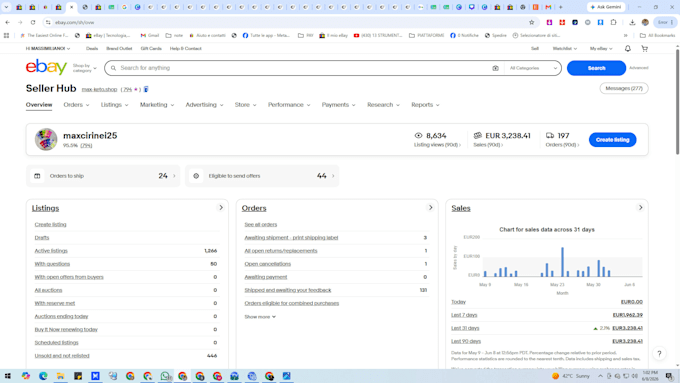Open Last 7 days sales link

[464, 315]
